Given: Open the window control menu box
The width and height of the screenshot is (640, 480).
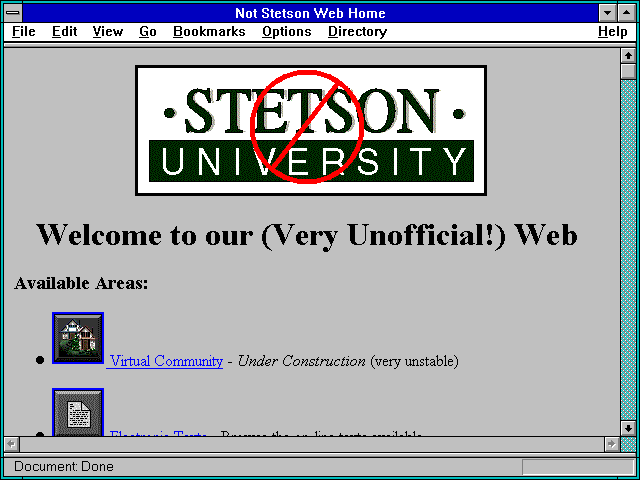Looking at the screenshot, I should click(13, 13).
